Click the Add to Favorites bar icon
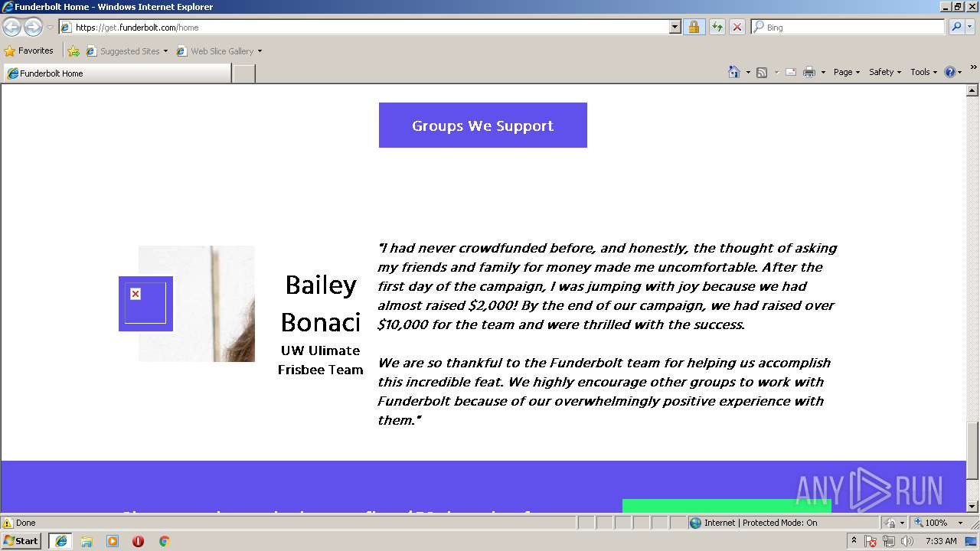 (x=73, y=51)
